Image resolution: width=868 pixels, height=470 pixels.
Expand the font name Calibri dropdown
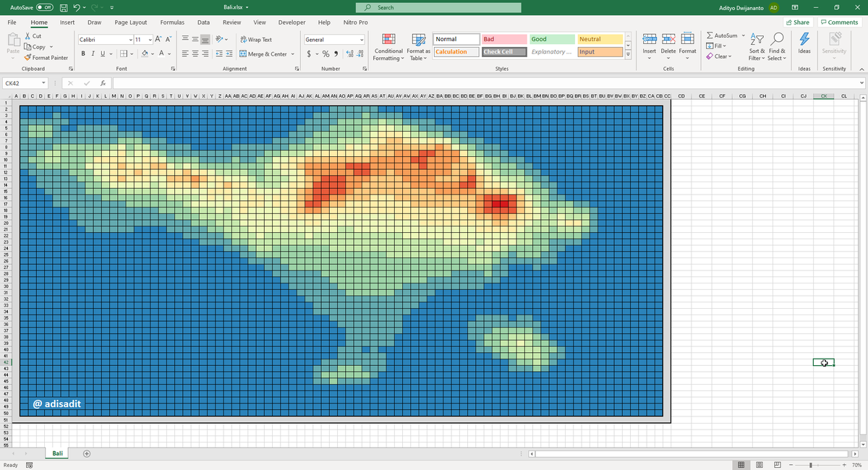click(130, 40)
